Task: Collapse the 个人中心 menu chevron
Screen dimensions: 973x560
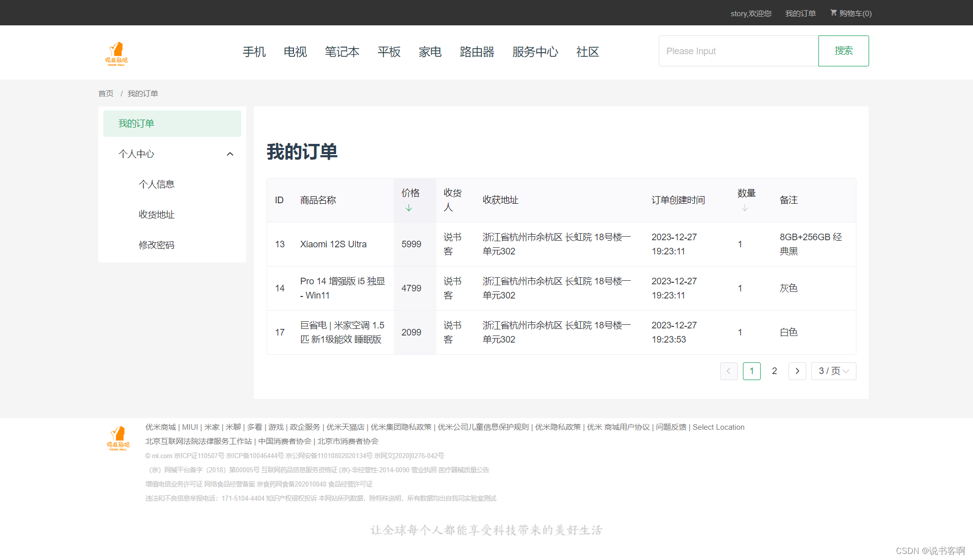Action: (x=230, y=154)
